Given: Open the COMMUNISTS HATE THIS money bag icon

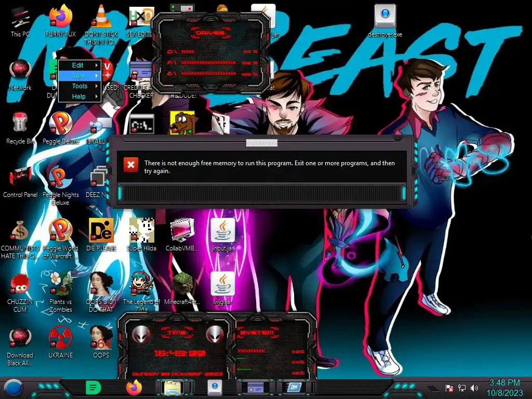Looking at the screenshot, I should tap(20, 239).
